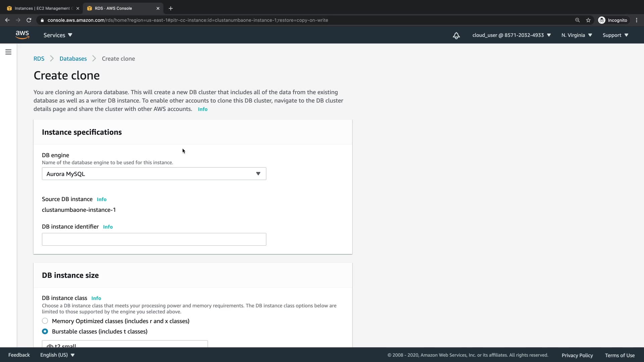Screen dimensions: 644x362
Task: Click the browser reload page icon
Action: coord(29,20)
